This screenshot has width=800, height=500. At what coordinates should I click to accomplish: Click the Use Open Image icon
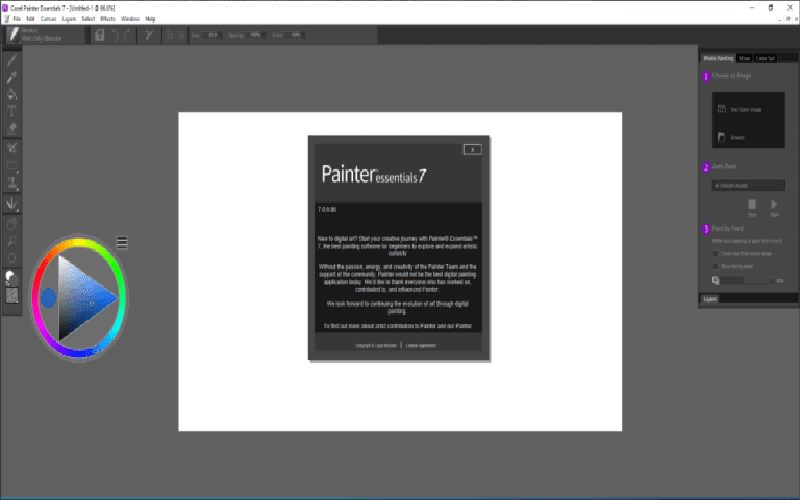721,109
